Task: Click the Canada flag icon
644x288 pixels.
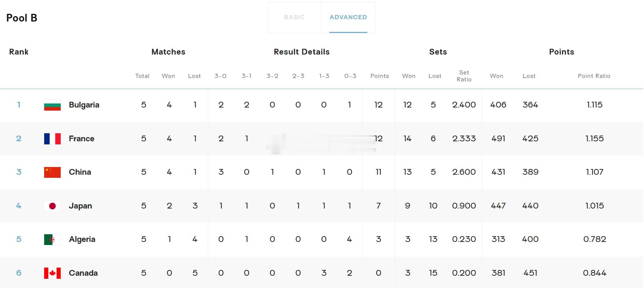Action: point(52,273)
